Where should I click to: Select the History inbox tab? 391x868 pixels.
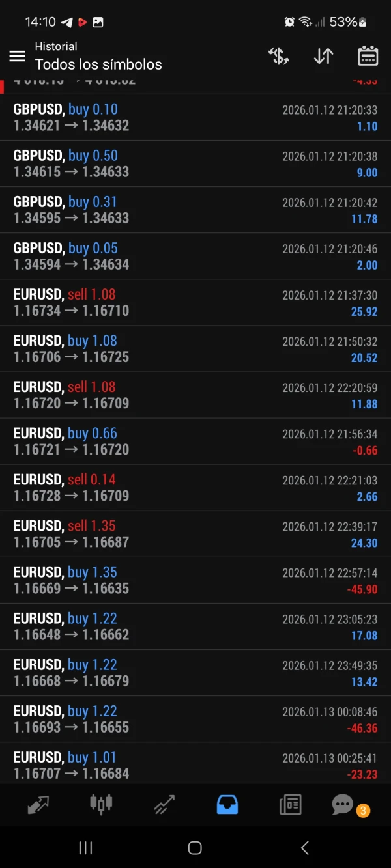tap(227, 805)
